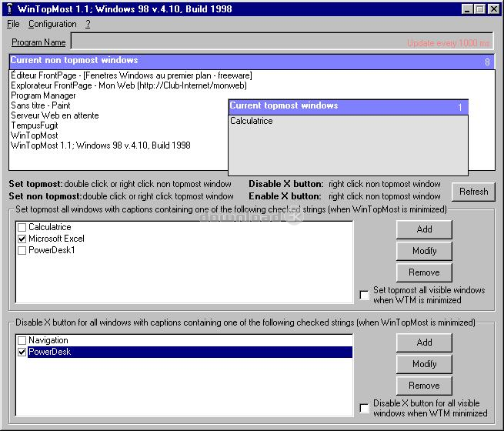Click Remove in the topmost strings section

424,272
